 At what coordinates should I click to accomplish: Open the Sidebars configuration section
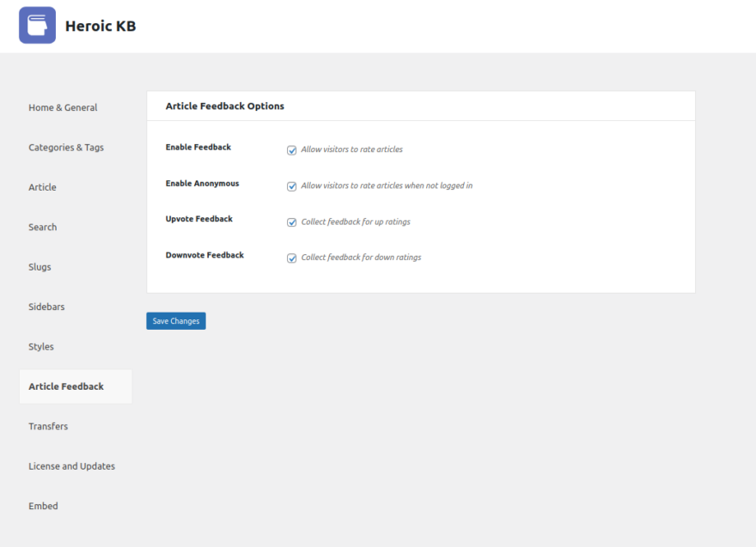tap(46, 307)
